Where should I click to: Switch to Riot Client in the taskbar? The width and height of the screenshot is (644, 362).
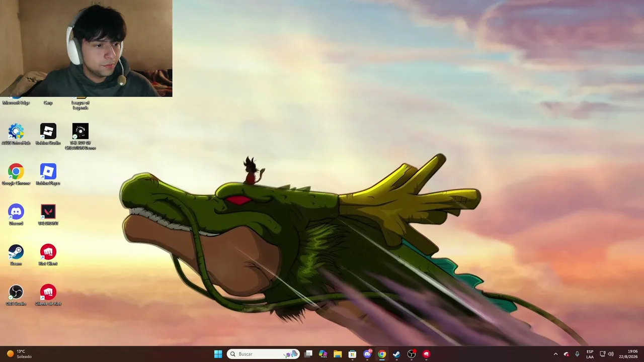[x=426, y=354]
